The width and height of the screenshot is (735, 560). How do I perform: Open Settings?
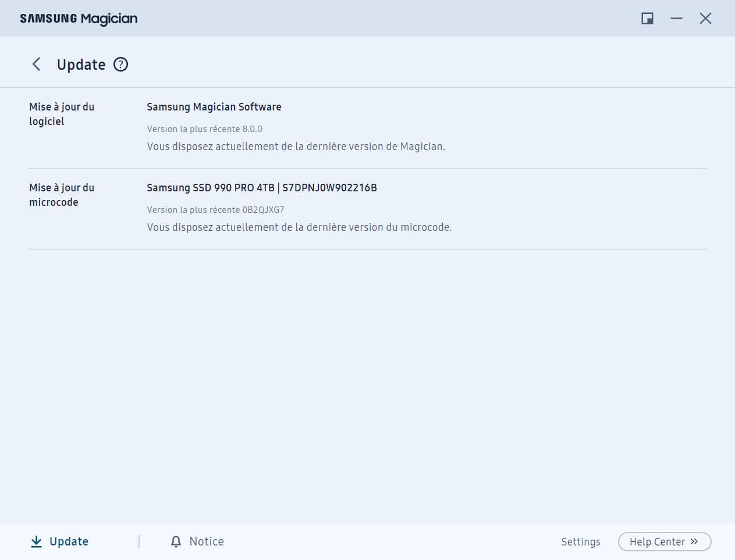coord(581,541)
